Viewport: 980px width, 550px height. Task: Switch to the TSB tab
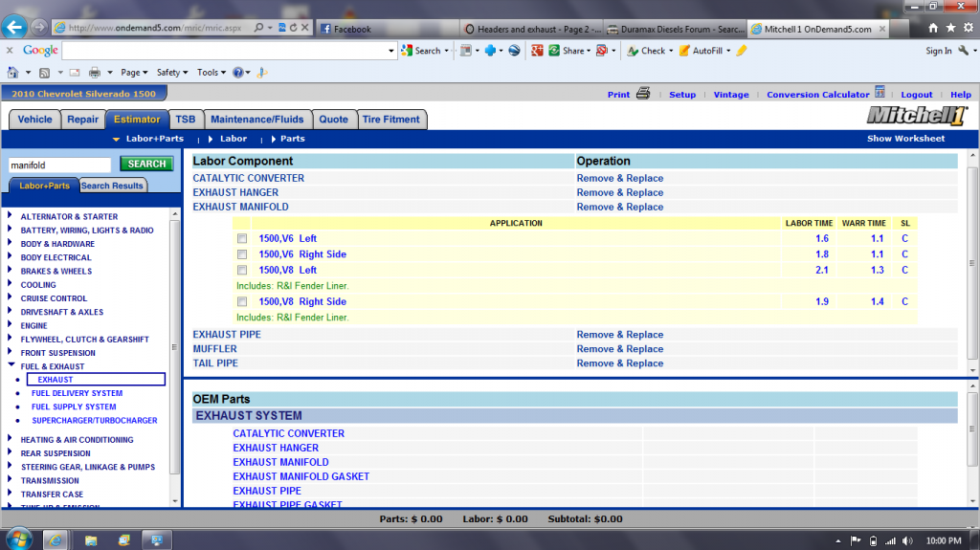[x=186, y=120]
